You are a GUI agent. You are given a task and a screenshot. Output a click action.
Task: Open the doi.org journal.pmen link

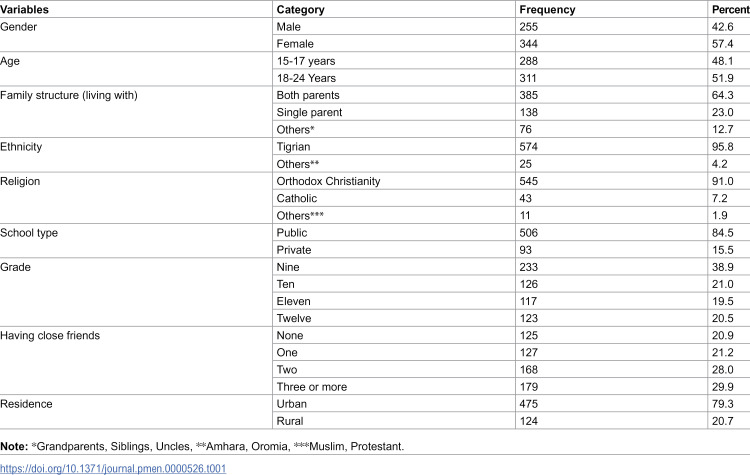[113, 468]
